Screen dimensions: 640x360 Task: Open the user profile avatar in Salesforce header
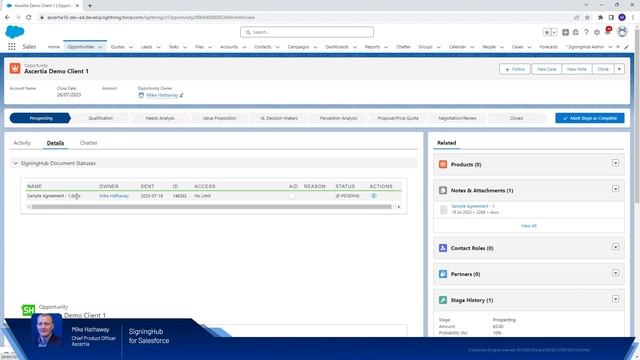pos(622,32)
